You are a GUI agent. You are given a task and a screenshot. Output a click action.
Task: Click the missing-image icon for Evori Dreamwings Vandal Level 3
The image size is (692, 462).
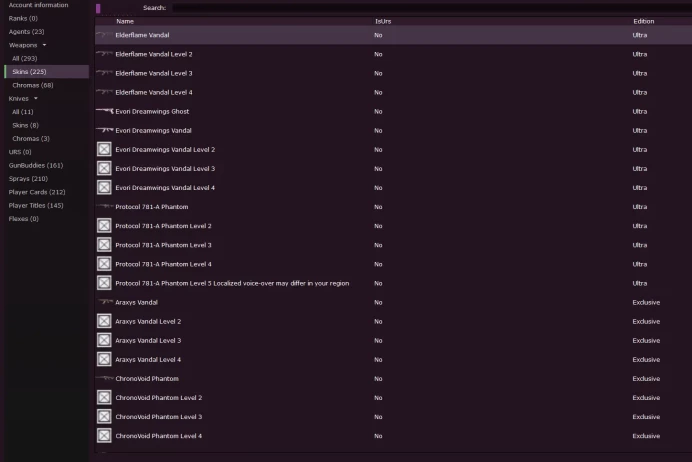(104, 168)
